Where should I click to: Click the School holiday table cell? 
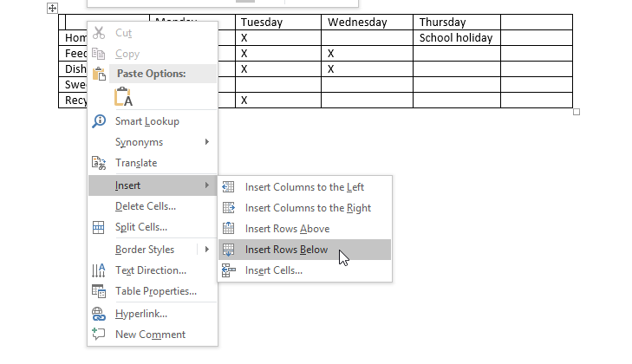click(x=456, y=38)
